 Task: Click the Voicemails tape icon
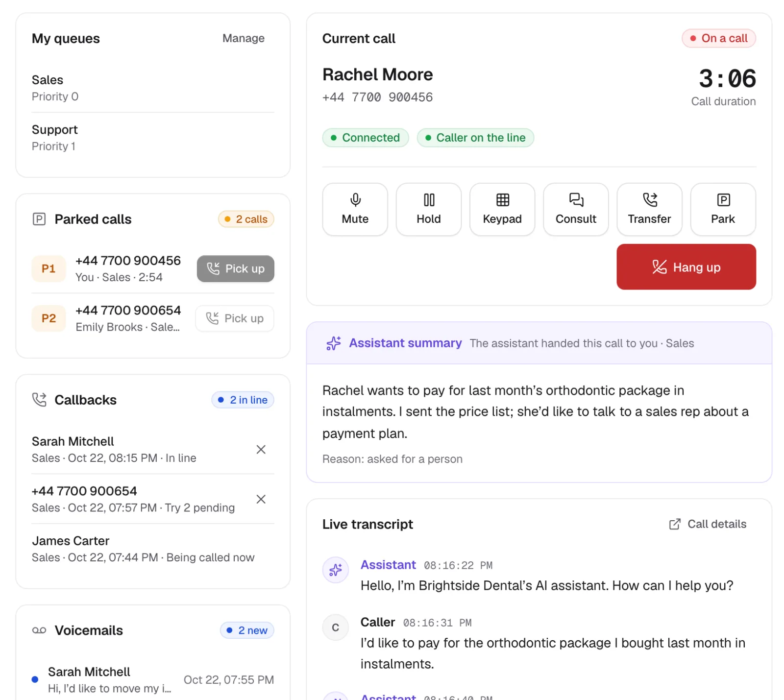pyautogui.click(x=39, y=630)
